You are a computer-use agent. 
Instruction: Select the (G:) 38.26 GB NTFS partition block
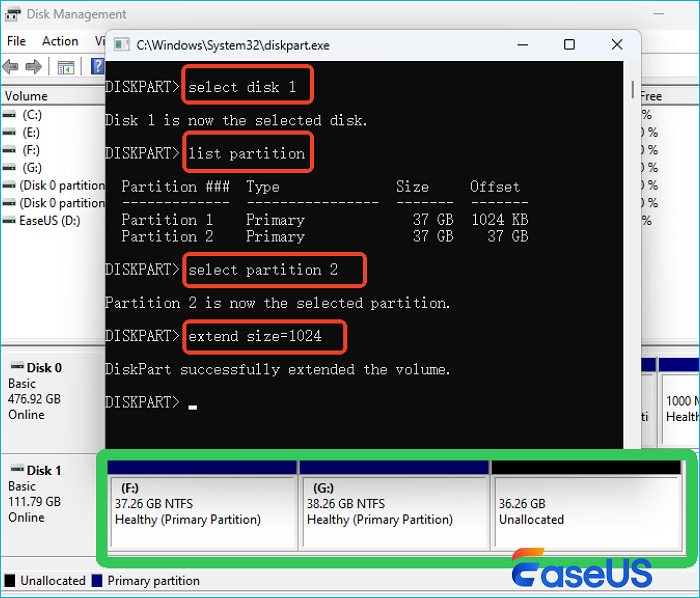click(x=394, y=504)
